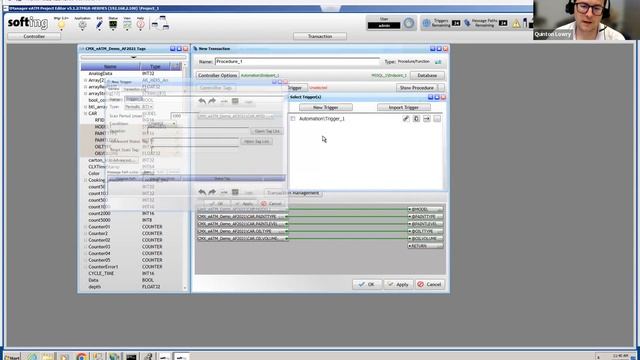Viewport: 640px width, 360px height.
Task: Click the New Trigger button
Action: click(326, 107)
